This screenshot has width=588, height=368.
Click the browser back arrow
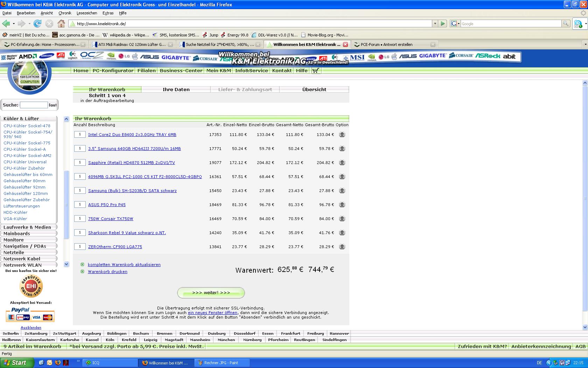[x=6, y=23]
